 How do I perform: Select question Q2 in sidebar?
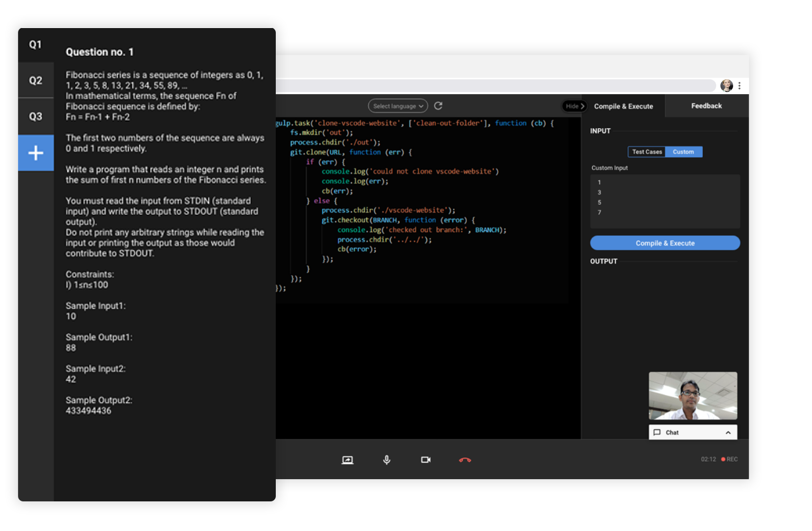pyautogui.click(x=36, y=80)
